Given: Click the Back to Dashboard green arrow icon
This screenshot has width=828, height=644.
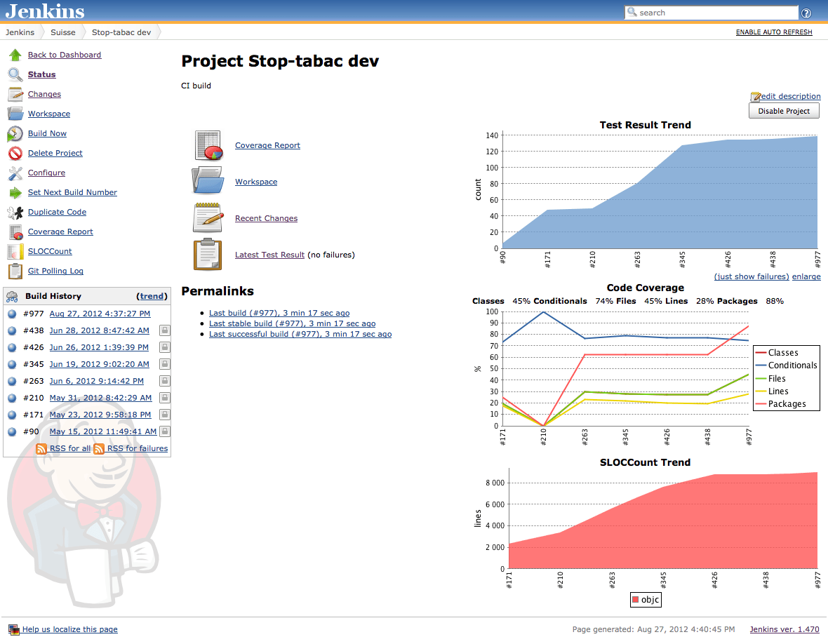Looking at the screenshot, I should point(15,55).
